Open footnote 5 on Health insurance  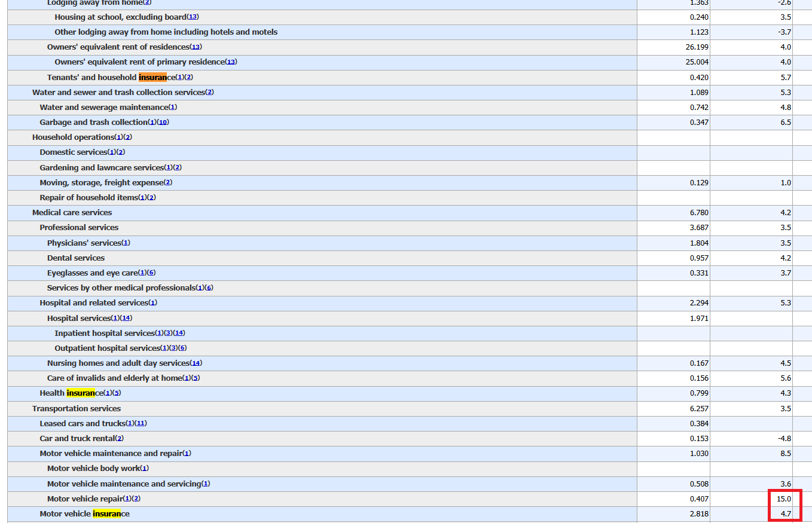[x=117, y=393]
